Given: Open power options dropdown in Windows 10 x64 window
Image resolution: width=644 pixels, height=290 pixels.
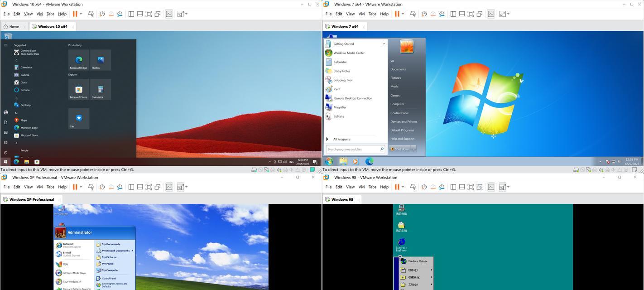Looking at the screenshot, I should [x=81, y=14].
